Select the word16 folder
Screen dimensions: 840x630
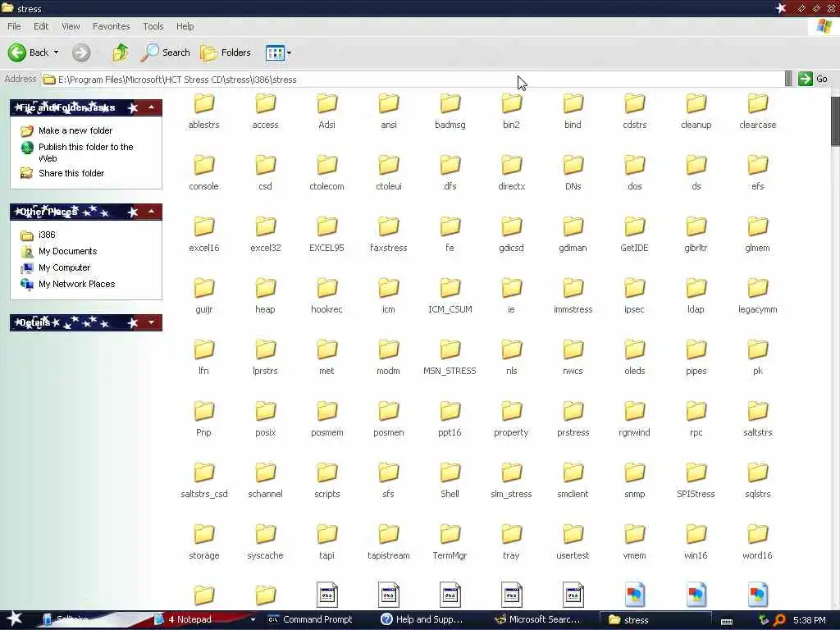point(757,543)
